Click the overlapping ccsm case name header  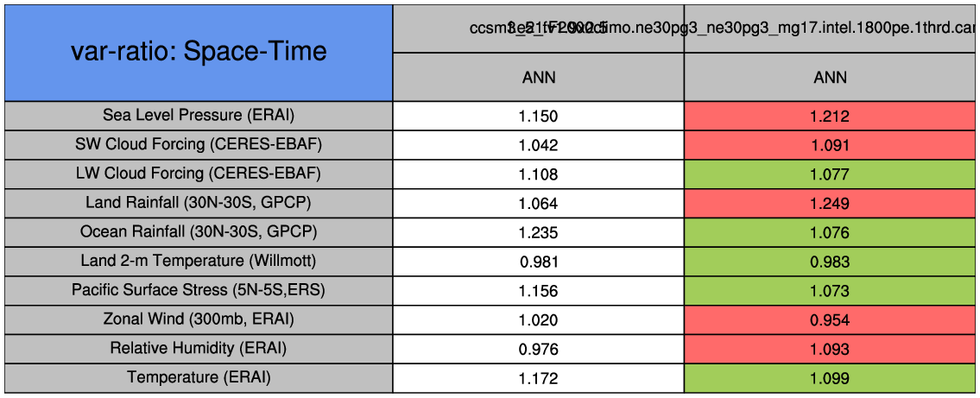685,28
